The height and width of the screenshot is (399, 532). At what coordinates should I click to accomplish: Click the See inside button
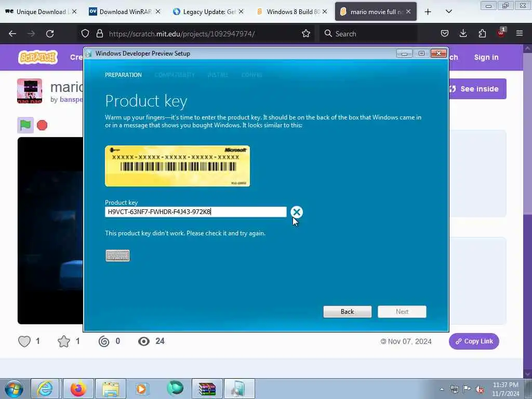[478, 89]
